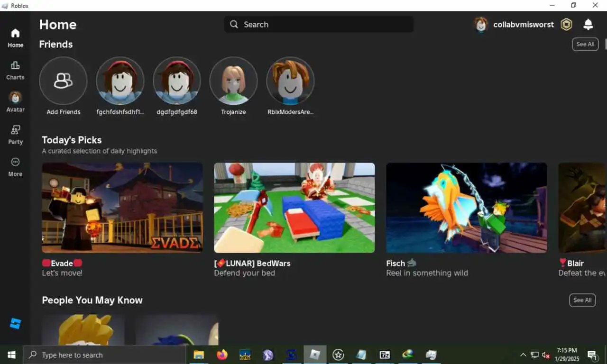
Task: Show hidden system tray icons
Action: pos(523,355)
